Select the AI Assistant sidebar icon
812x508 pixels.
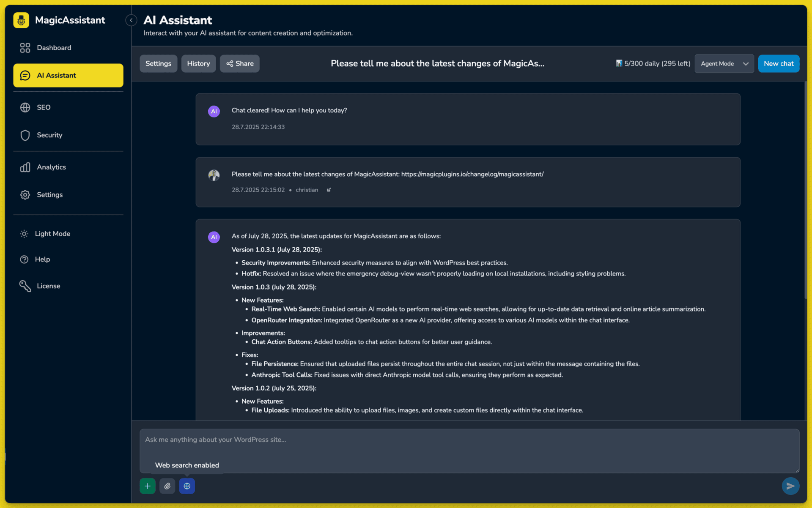point(25,75)
